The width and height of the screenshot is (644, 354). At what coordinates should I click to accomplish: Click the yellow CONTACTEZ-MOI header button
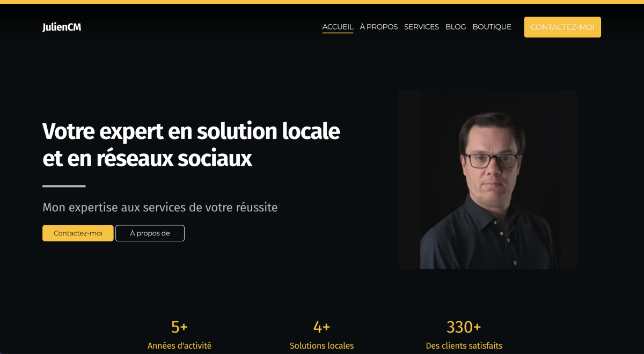click(562, 27)
